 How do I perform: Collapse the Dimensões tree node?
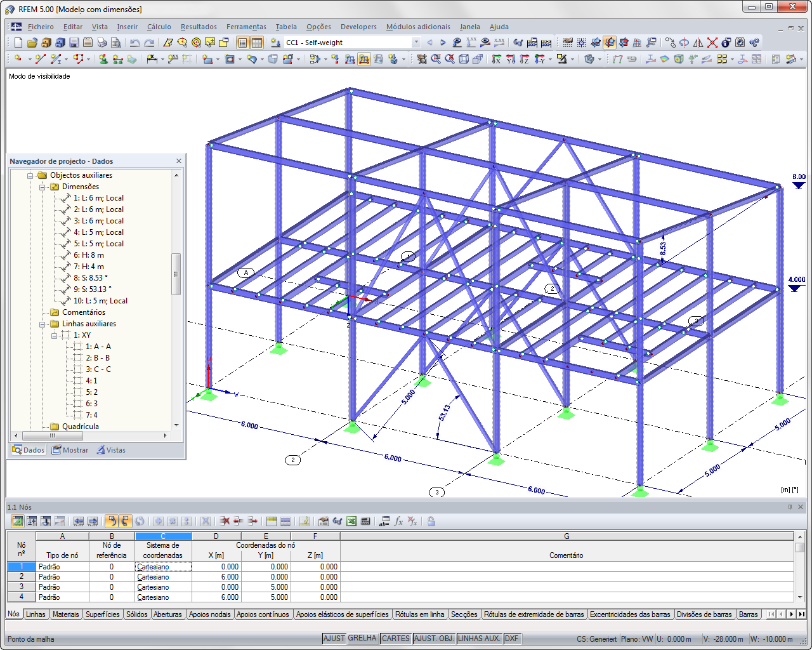pyautogui.click(x=43, y=187)
